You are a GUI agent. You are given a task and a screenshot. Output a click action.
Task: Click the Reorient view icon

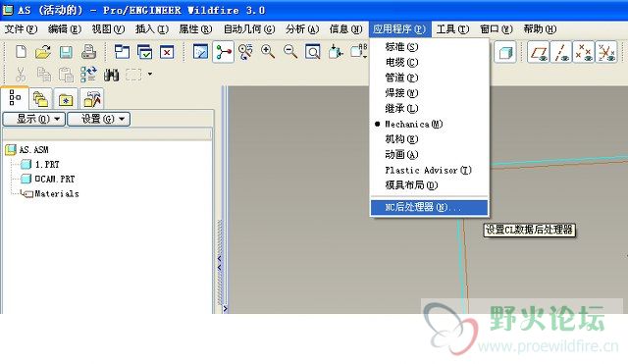tap(336, 52)
